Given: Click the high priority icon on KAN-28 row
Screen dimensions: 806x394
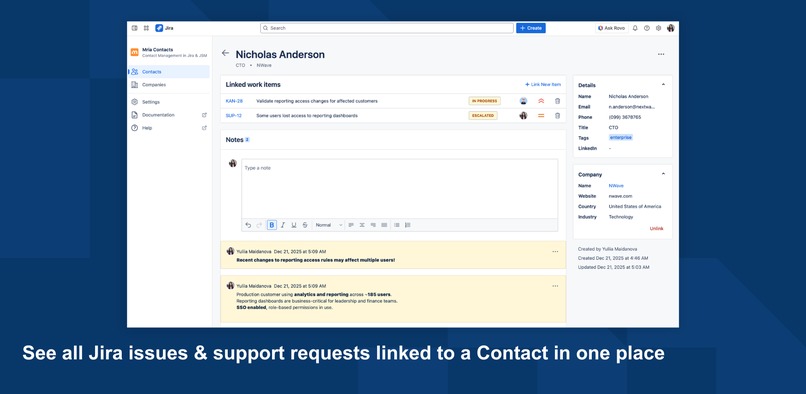Looking at the screenshot, I should point(541,101).
